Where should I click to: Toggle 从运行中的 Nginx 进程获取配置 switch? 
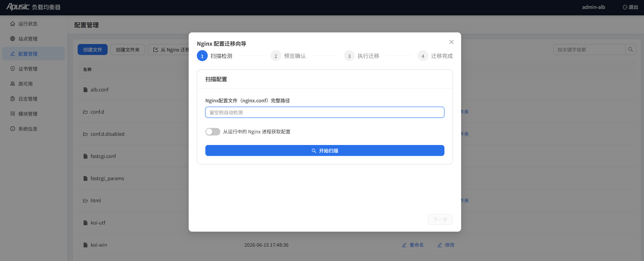(213, 132)
